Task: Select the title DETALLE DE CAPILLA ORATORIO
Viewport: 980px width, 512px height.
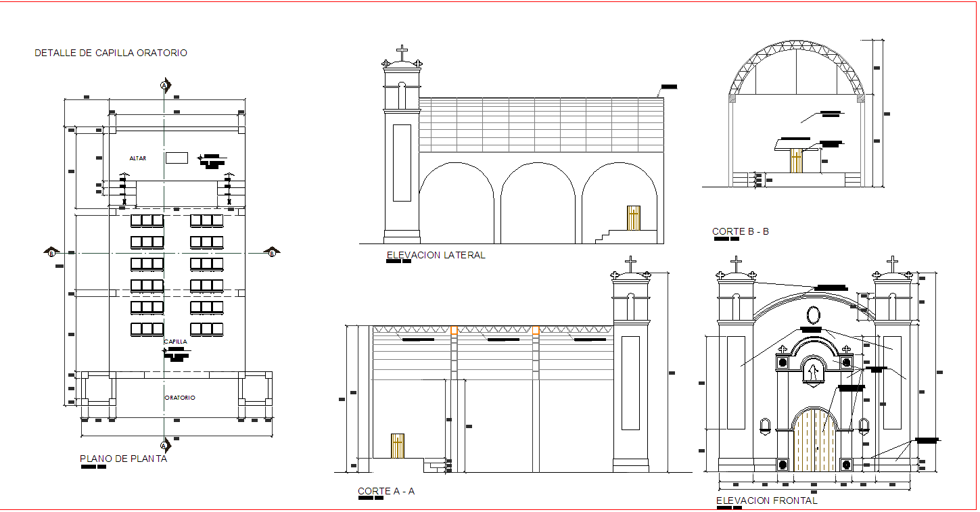Action: tap(112, 52)
